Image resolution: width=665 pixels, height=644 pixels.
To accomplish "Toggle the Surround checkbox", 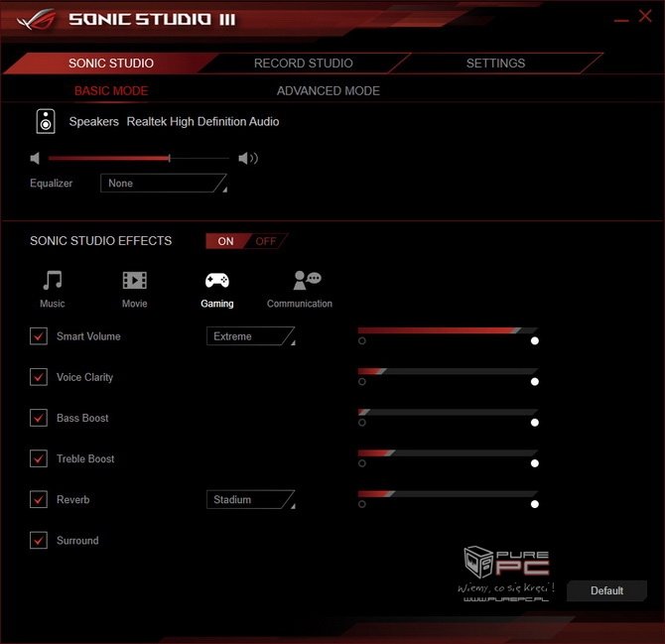I will point(39,540).
